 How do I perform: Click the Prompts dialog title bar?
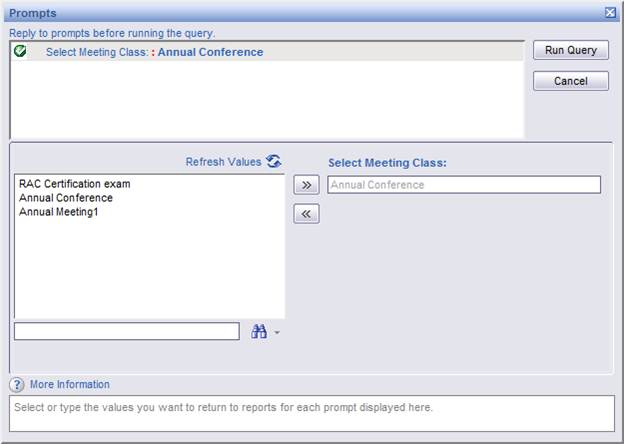[x=300, y=12]
